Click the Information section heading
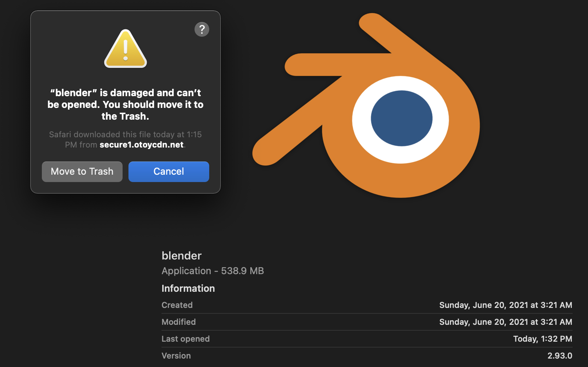 click(188, 288)
